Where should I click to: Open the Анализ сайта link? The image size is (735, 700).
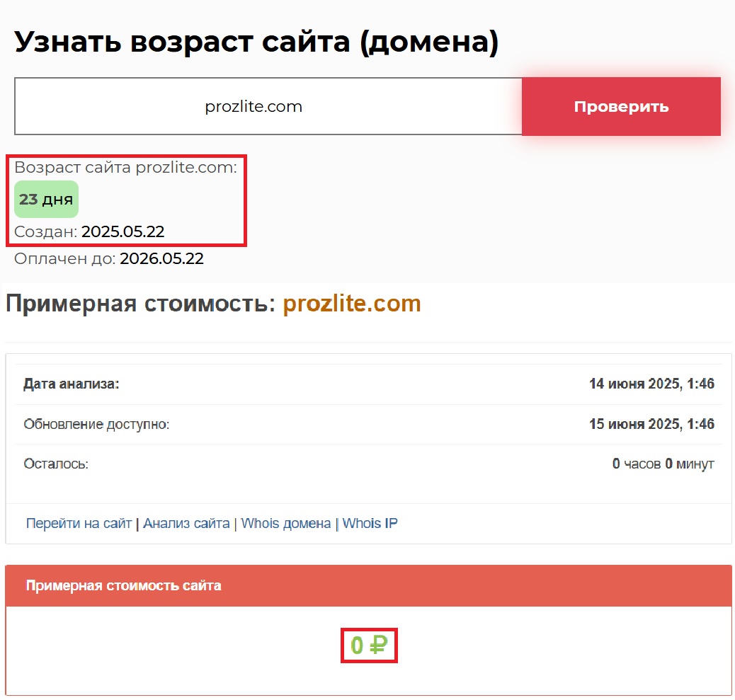tap(186, 524)
